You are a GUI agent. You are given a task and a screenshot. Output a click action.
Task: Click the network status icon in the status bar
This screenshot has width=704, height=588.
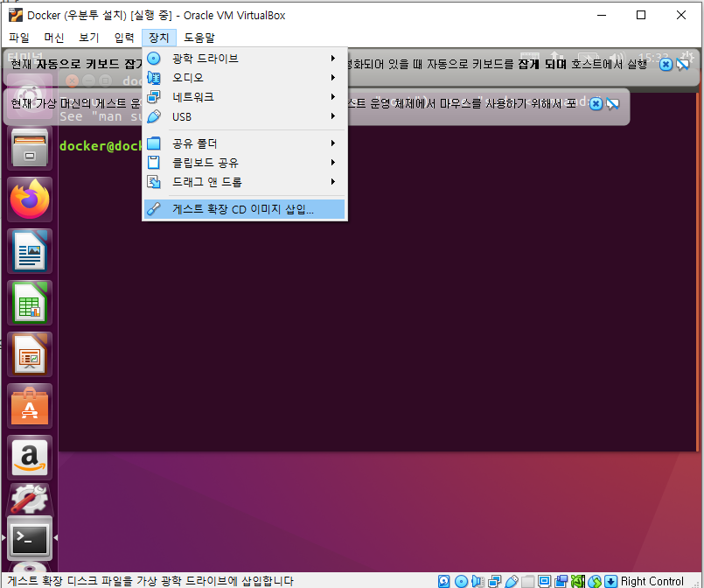[x=494, y=581]
